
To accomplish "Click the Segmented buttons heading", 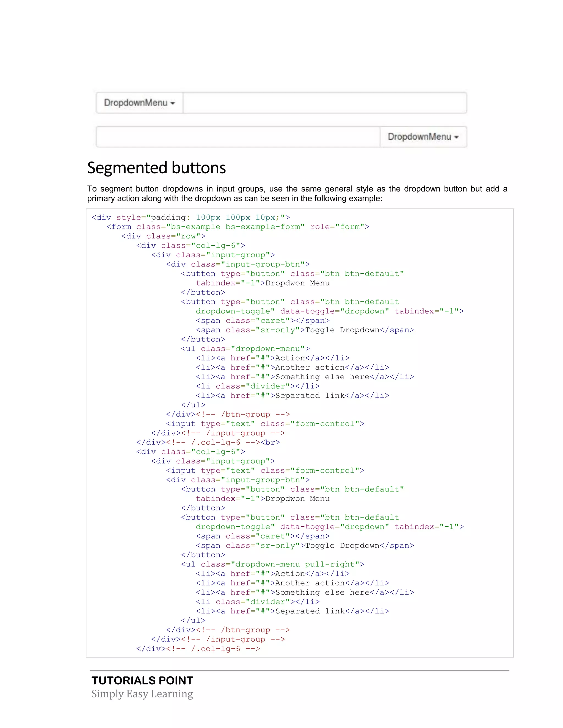I will [156, 168].
